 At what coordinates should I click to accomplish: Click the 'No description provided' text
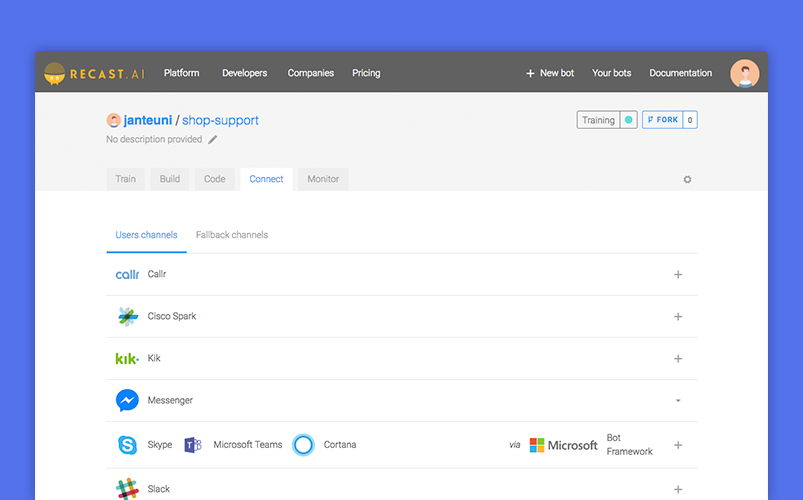pos(154,139)
